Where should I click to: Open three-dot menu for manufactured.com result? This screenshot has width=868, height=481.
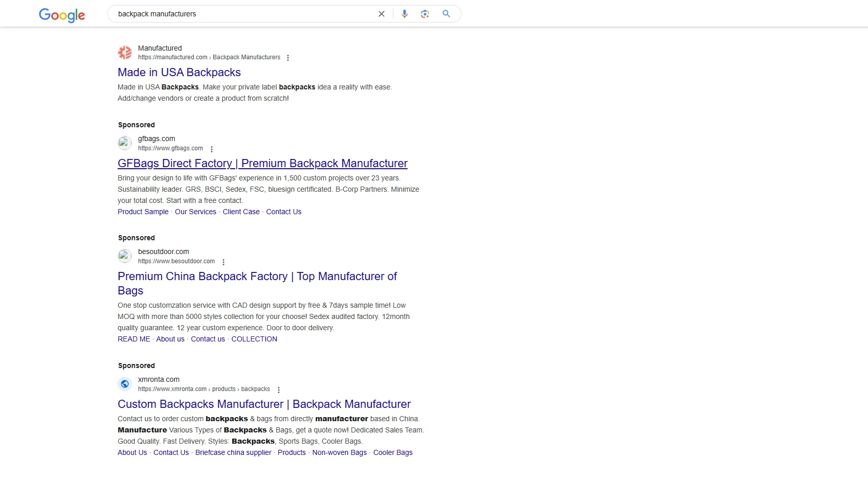pos(288,58)
